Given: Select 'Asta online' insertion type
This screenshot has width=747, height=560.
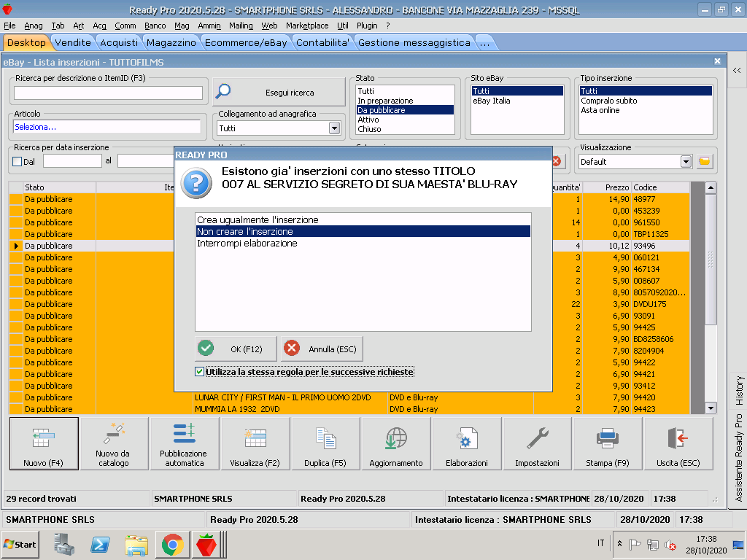Looking at the screenshot, I should (646, 110).
